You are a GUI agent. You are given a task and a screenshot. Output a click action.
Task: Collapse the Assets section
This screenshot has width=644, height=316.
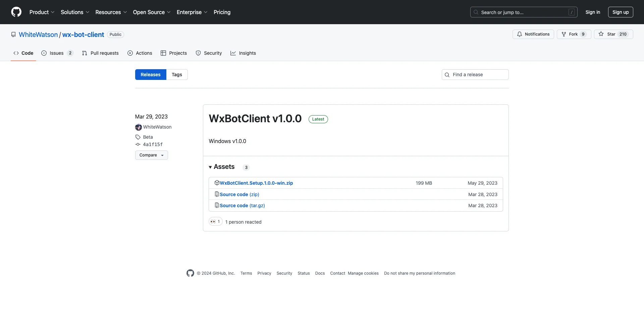pyautogui.click(x=222, y=167)
